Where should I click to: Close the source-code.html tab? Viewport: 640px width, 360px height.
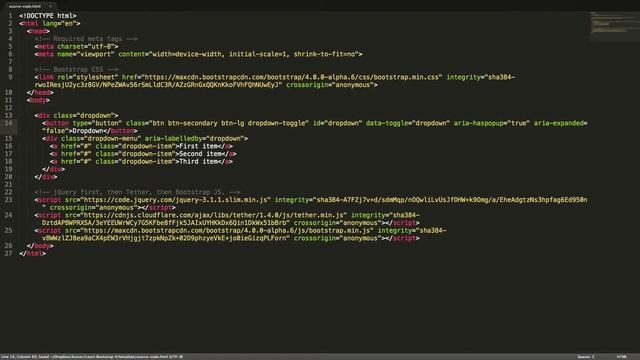50,6
